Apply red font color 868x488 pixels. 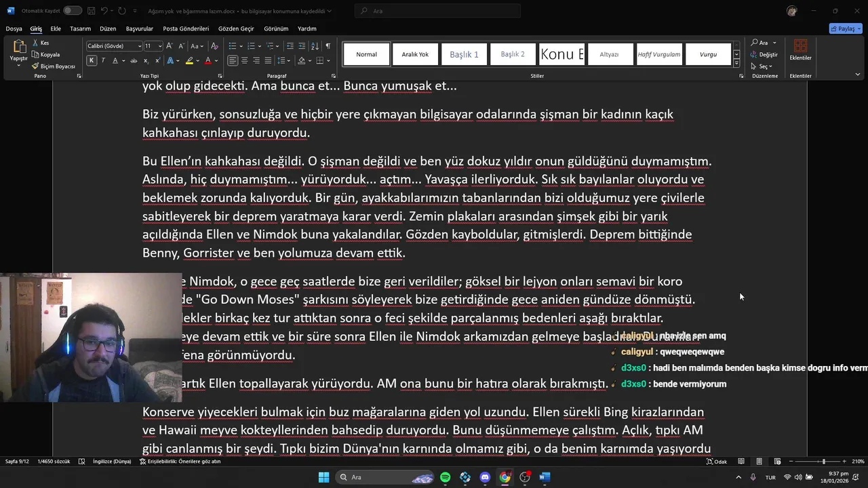pyautogui.click(x=208, y=60)
